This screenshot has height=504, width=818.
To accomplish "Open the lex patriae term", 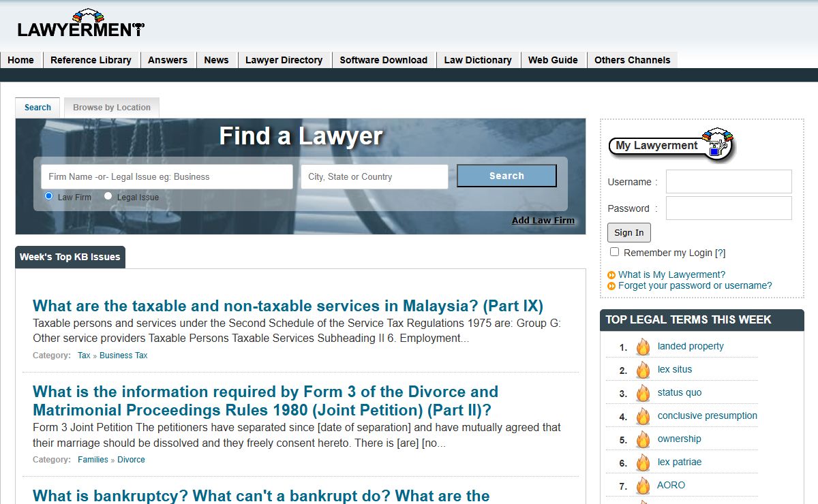I will (680, 462).
